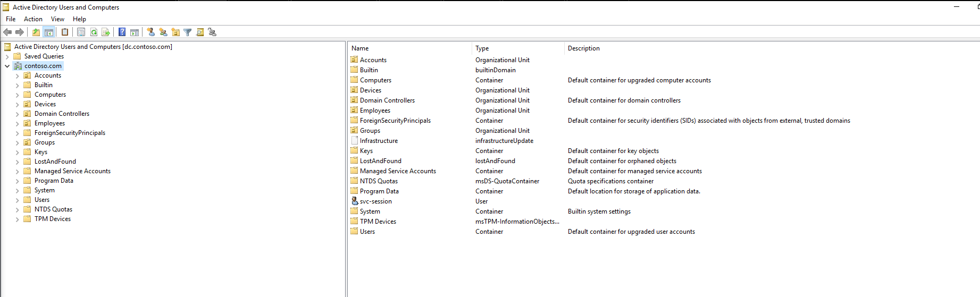
Task: Select LostAndFound in the tree
Action: (x=55, y=162)
